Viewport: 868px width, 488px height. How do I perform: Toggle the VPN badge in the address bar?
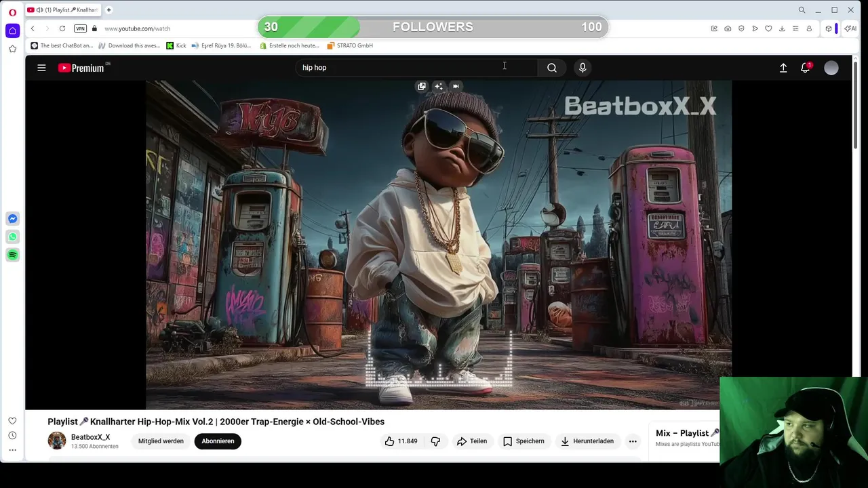click(x=80, y=28)
